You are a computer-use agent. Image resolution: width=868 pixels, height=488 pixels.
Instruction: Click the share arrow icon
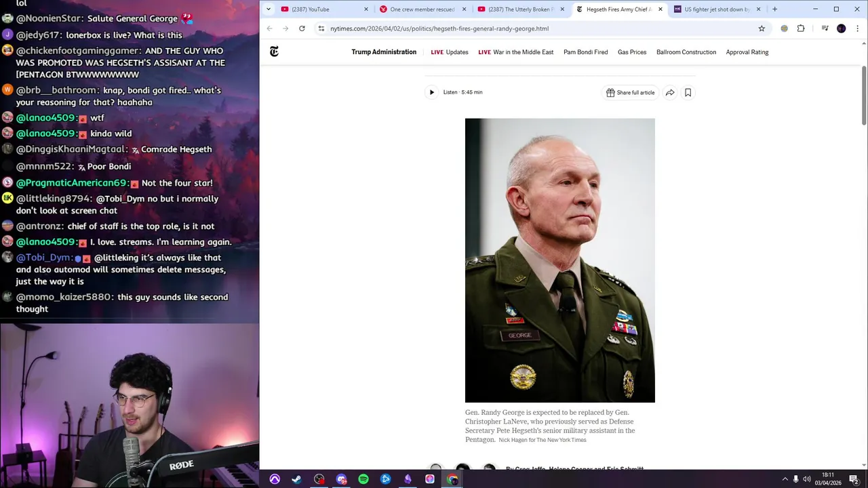670,92
